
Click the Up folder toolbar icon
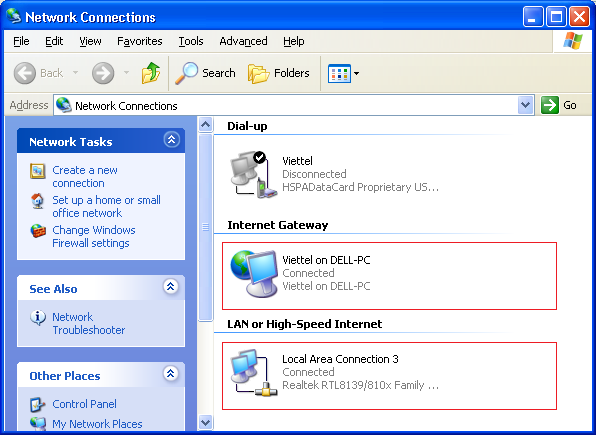[151, 73]
